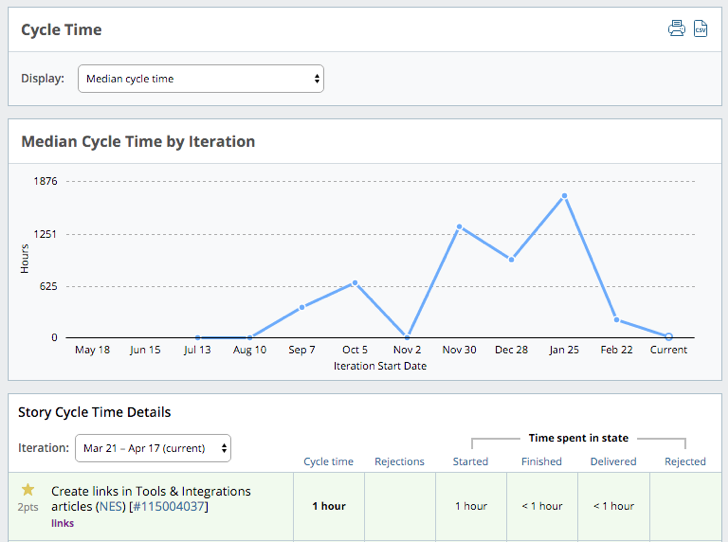This screenshot has height=542, width=728.
Task: Click the Oct 5 chart data point
Action: 355,283
